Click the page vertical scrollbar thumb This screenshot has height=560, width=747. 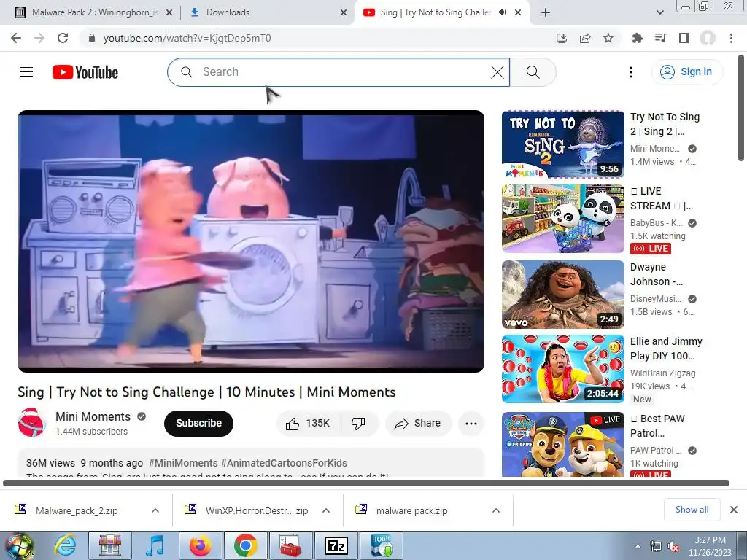pyautogui.click(x=741, y=108)
